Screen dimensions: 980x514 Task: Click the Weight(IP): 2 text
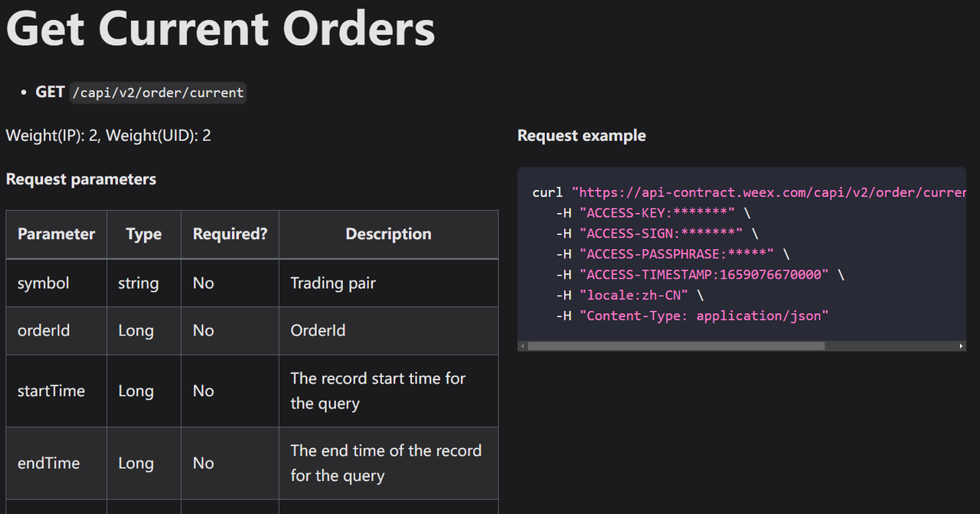pos(54,136)
